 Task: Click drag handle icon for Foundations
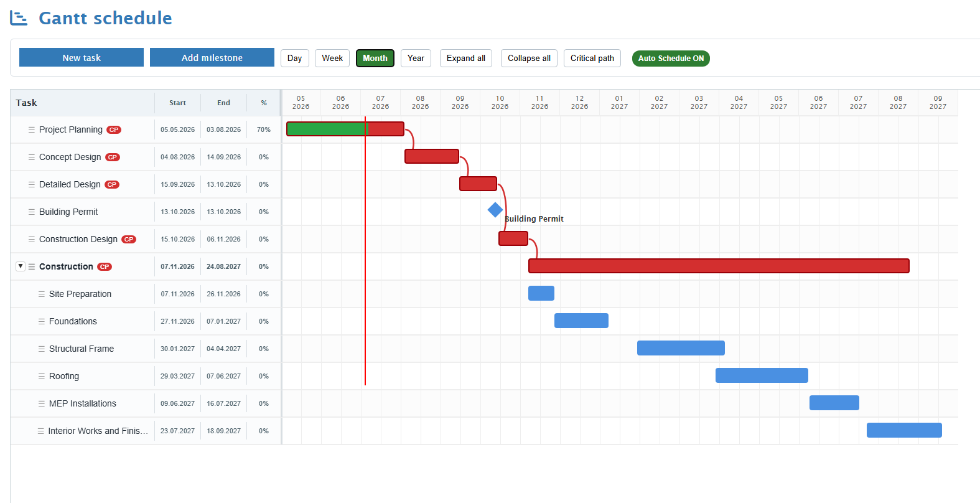pyautogui.click(x=42, y=321)
